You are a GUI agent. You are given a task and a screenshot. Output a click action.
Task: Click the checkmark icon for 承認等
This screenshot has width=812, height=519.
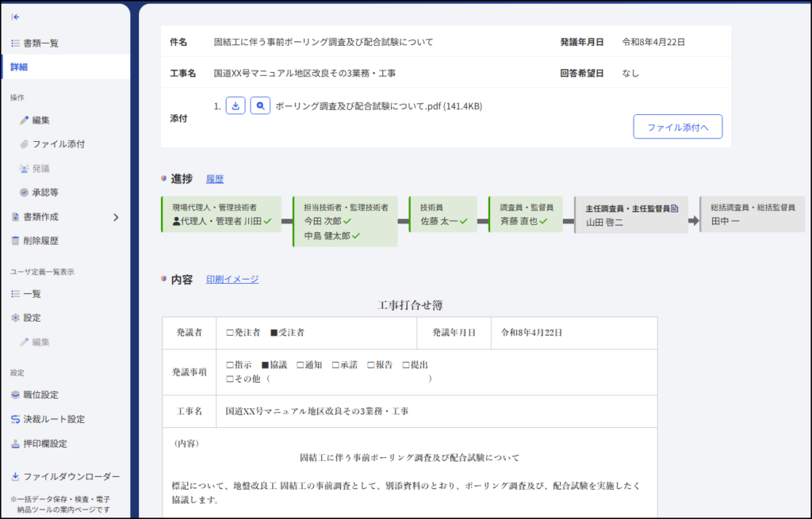(24, 193)
